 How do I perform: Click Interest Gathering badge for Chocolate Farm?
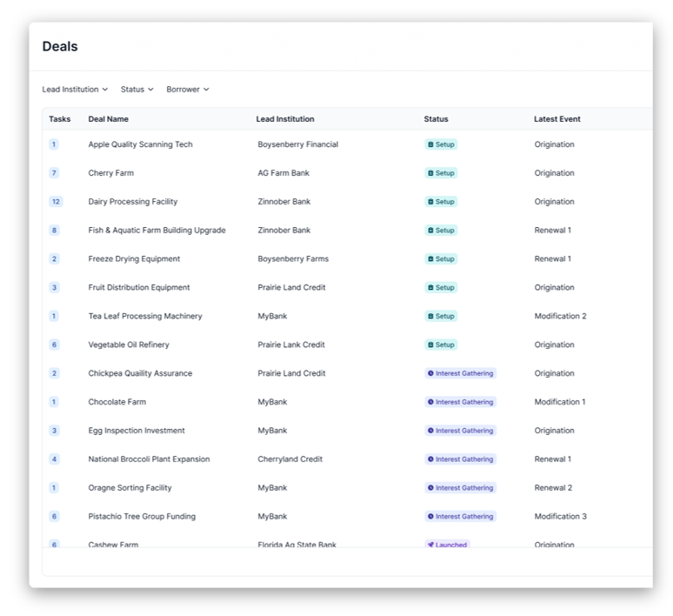460,402
